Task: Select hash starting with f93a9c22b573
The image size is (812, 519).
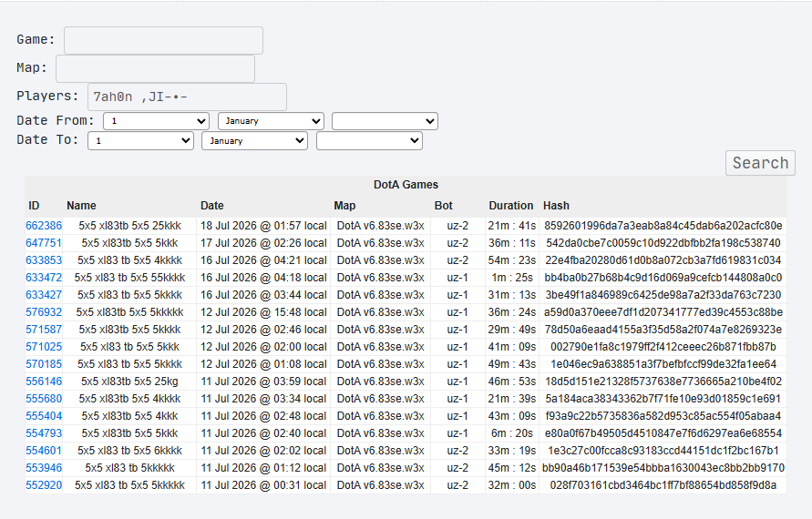Action: tap(663, 416)
